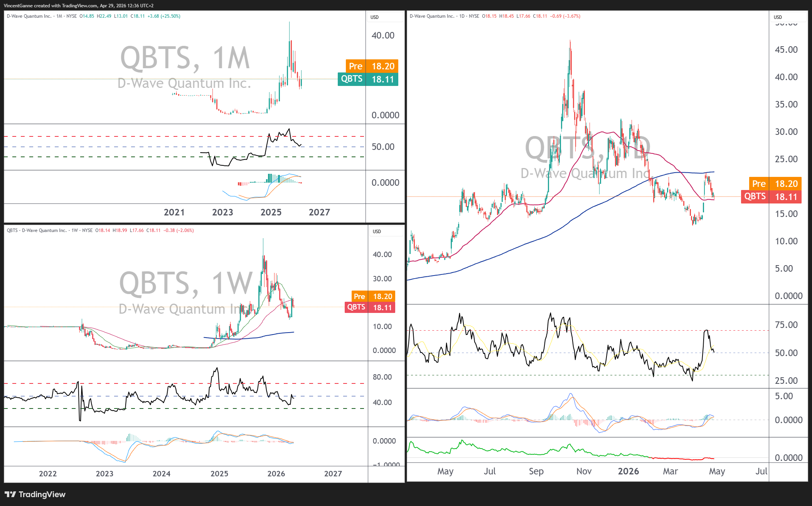
Task: Click the Mar month label on daily time axis
Action: pos(670,471)
